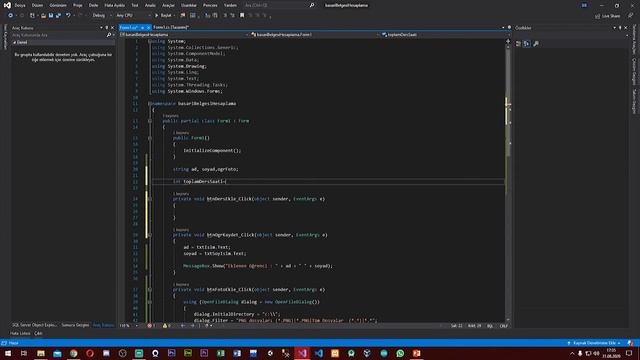The height and width of the screenshot is (360, 640).
Task: Click the split editor handle above scrollbar
Action: [x=508, y=41]
